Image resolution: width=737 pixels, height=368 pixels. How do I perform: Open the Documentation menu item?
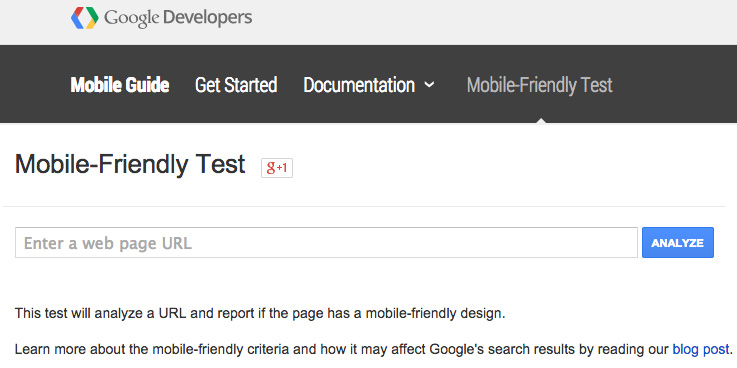[359, 85]
